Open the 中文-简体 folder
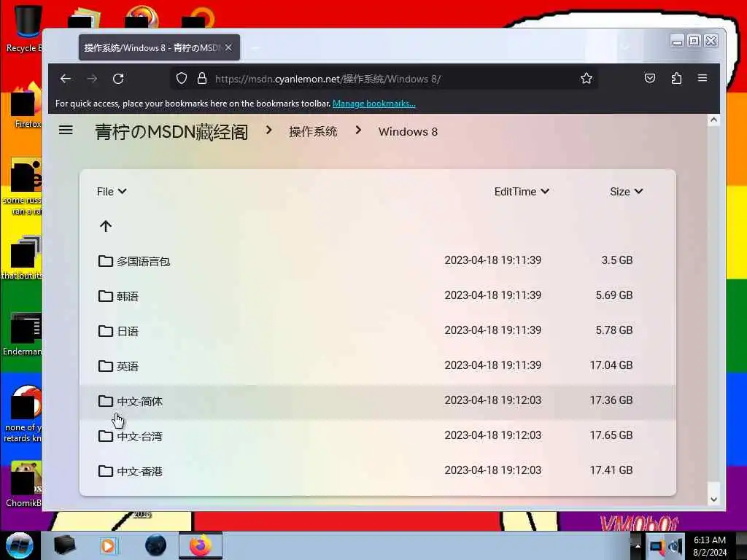747x560 pixels. [x=139, y=402]
